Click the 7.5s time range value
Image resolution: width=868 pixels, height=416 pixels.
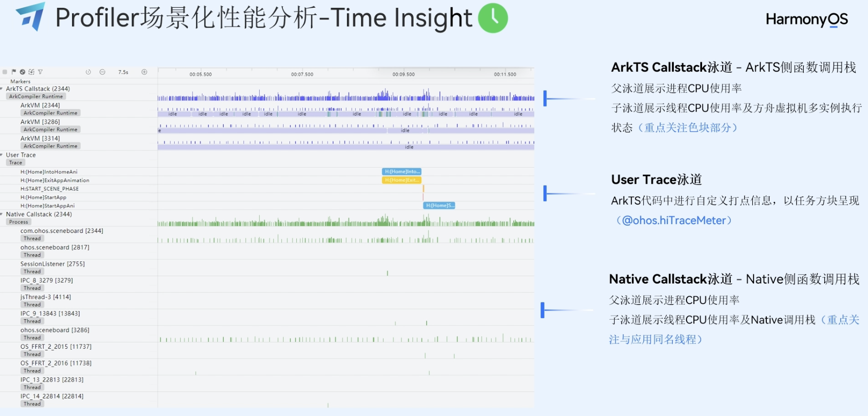(123, 72)
